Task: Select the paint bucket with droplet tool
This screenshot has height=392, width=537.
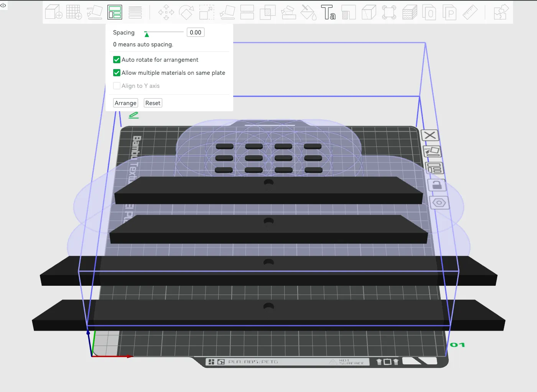Action: coord(308,12)
